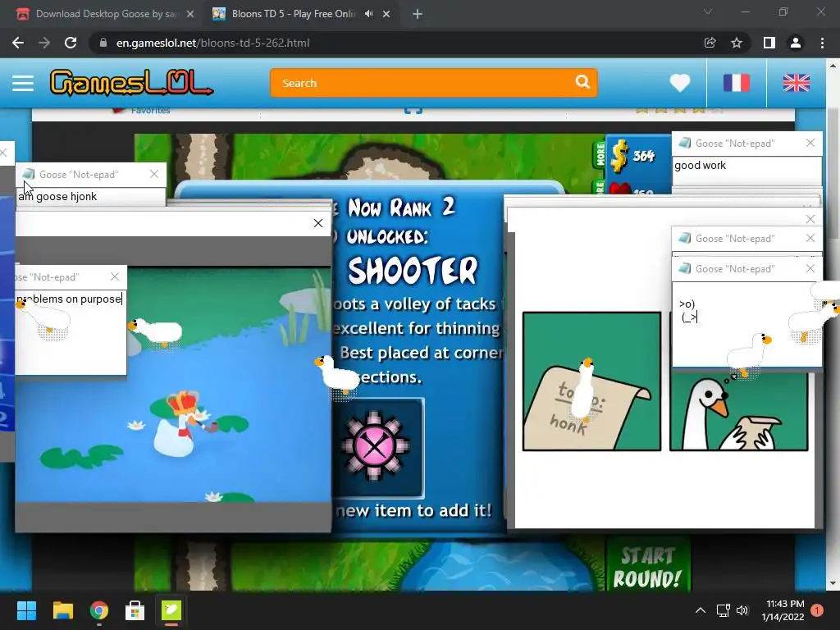Toggle the browser side panel
Screen dimensions: 840x630
point(769,43)
